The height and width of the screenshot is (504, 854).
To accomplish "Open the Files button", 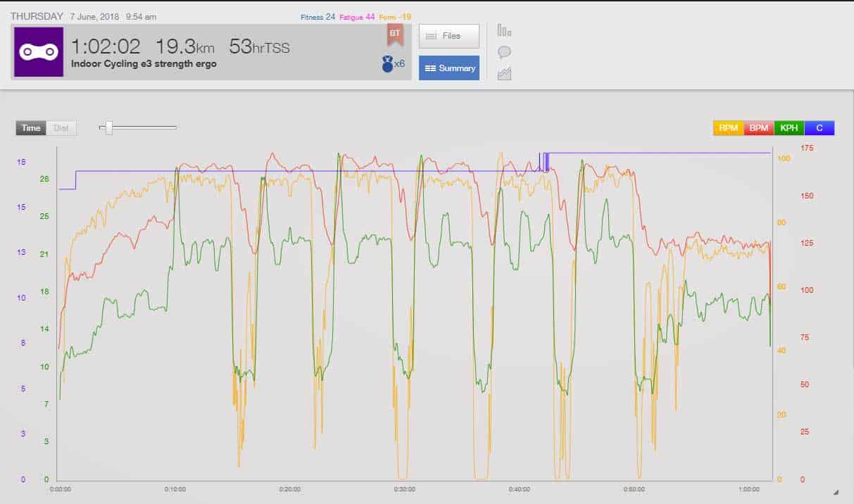I will pos(449,36).
